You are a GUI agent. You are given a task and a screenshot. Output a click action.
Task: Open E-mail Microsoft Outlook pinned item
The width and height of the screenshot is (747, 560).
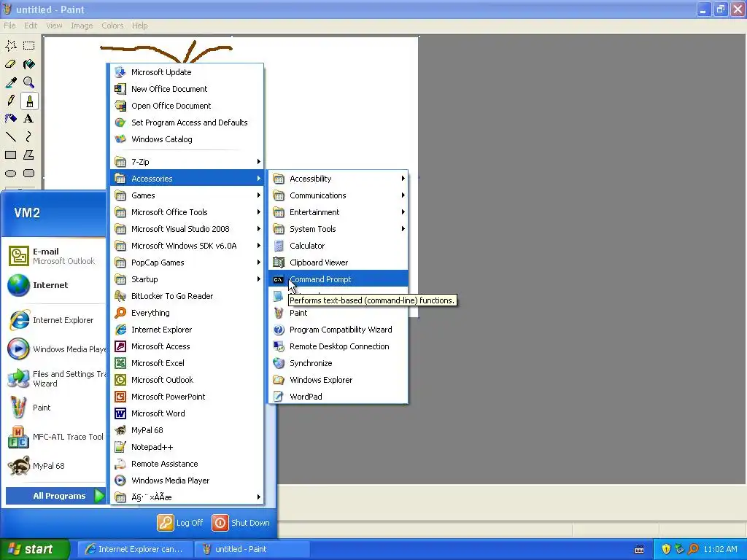(55, 256)
